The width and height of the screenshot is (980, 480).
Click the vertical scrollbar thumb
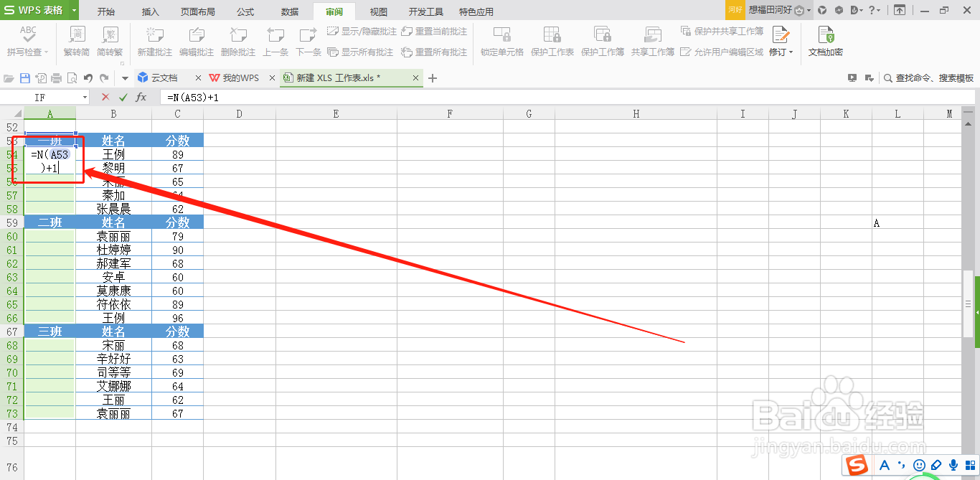coord(968,302)
